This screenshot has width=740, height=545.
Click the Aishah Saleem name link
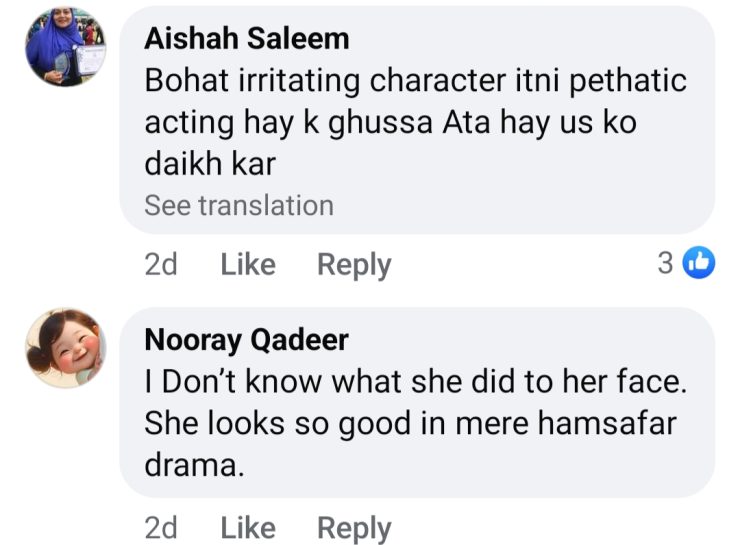coord(247,38)
